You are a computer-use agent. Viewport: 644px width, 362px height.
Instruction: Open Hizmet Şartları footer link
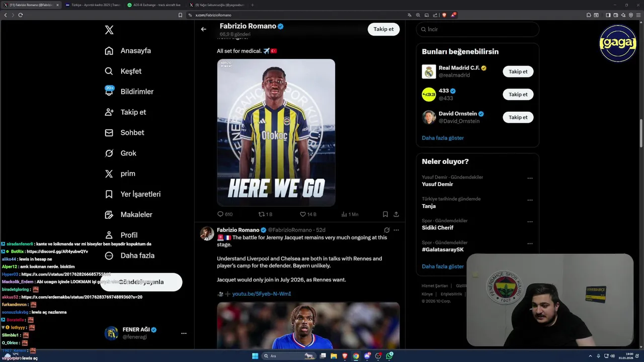pyautogui.click(x=435, y=286)
